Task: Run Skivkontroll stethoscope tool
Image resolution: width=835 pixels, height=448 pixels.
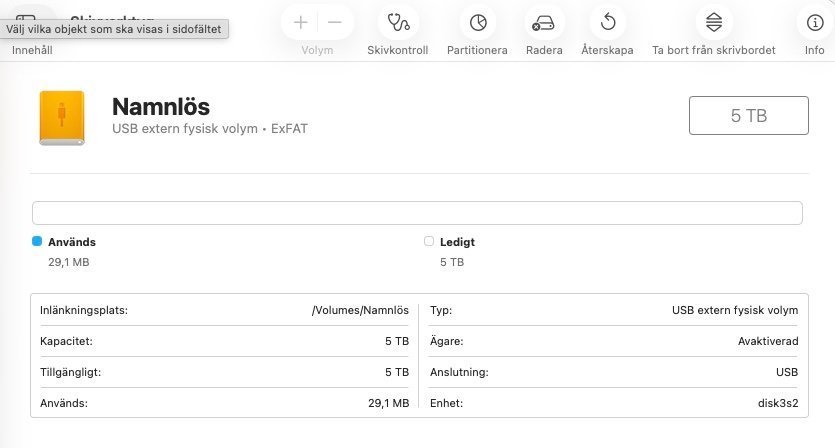Action: click(x=398, y=22)
